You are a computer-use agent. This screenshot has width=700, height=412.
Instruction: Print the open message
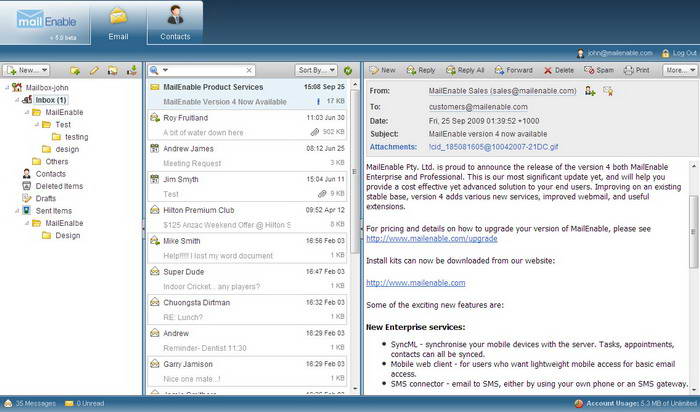pos(637,70)
